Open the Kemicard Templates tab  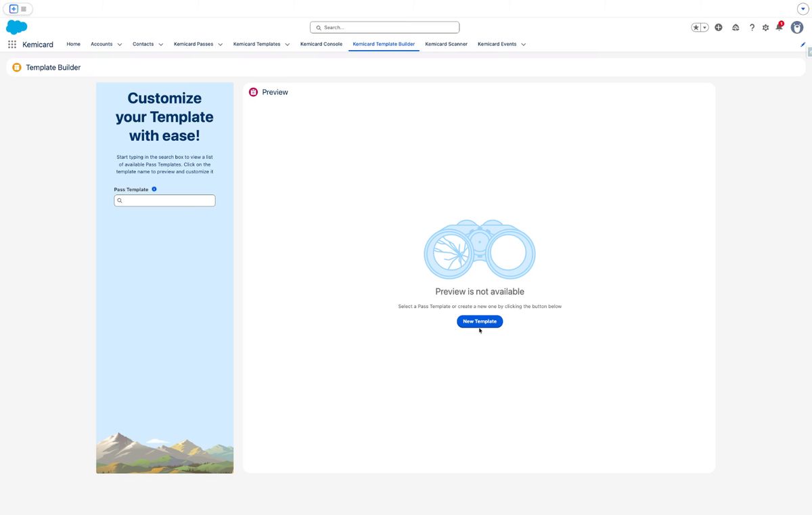point(256,44)
